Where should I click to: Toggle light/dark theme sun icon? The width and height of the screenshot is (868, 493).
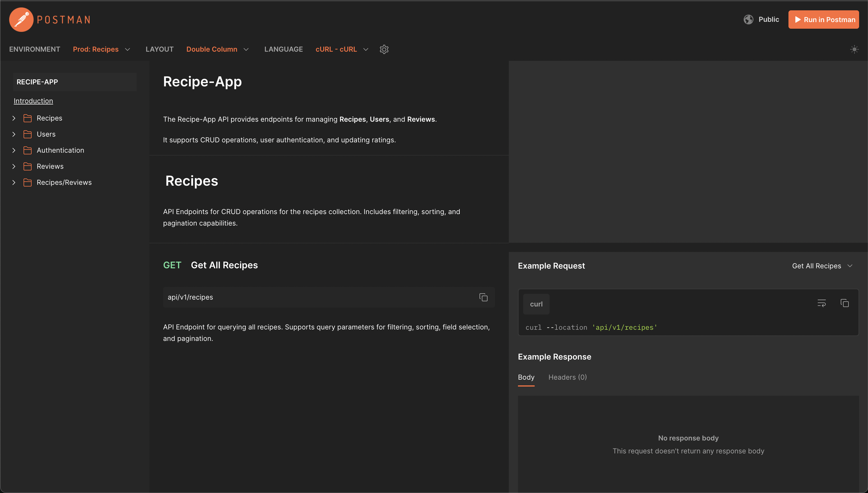click(854, 49)
